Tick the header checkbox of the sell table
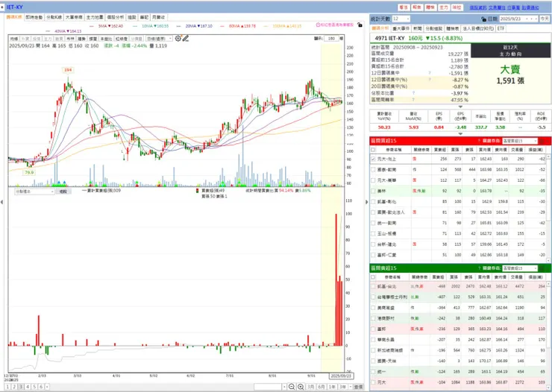The height and width of the screenshot is (392, 552). (x=373, y=277)
